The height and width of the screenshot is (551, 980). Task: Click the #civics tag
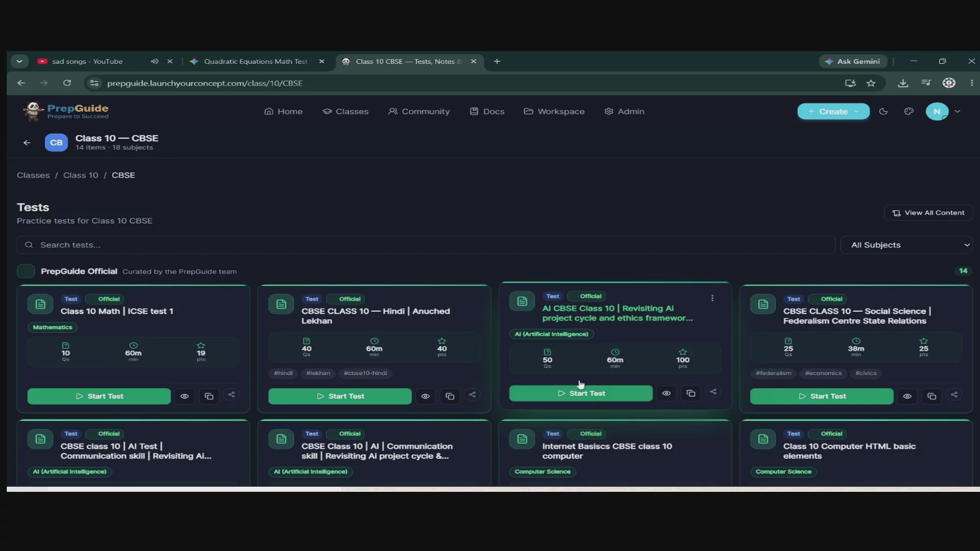coord(866,373)
